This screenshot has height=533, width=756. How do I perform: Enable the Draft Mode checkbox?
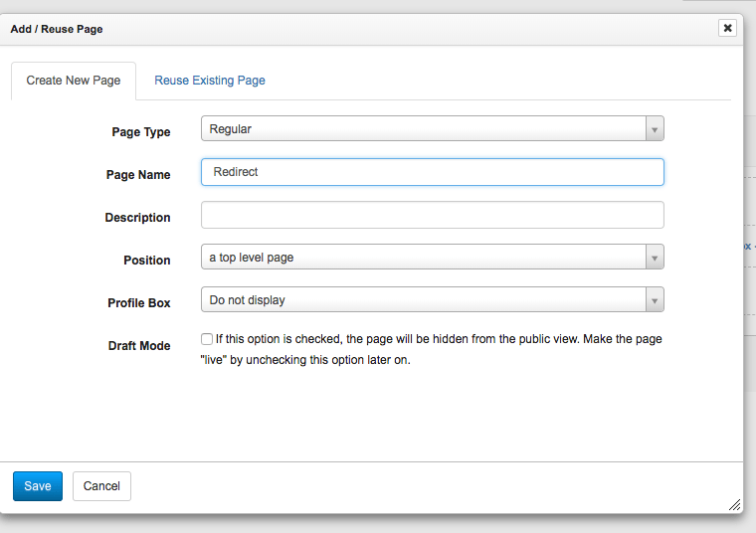207,339
